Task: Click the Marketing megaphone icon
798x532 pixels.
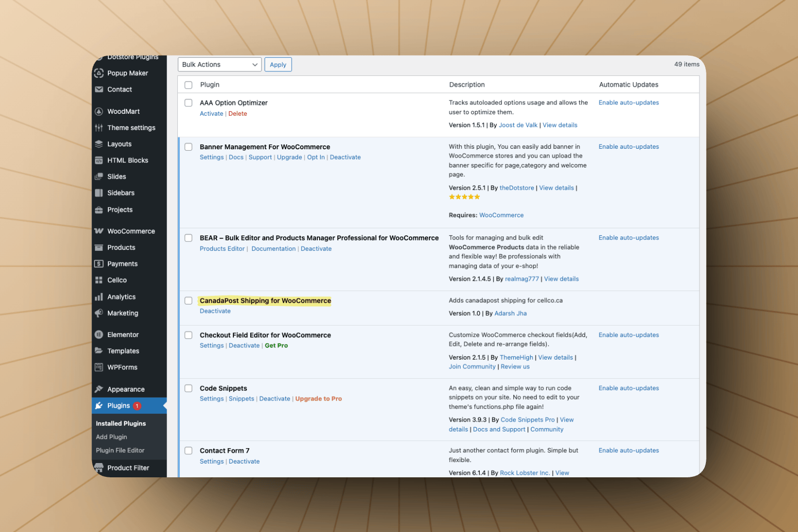Action: tap(99, 313)
